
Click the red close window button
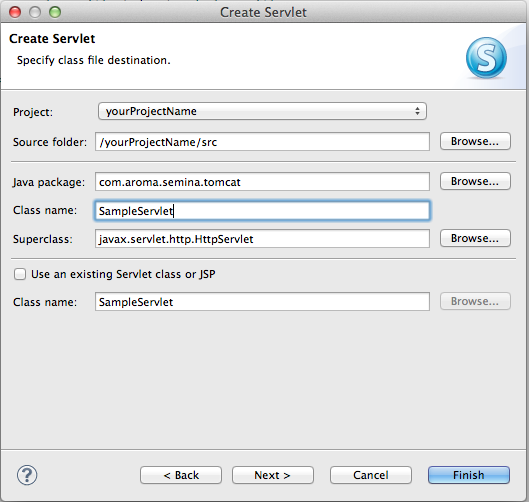coord(15,12)
